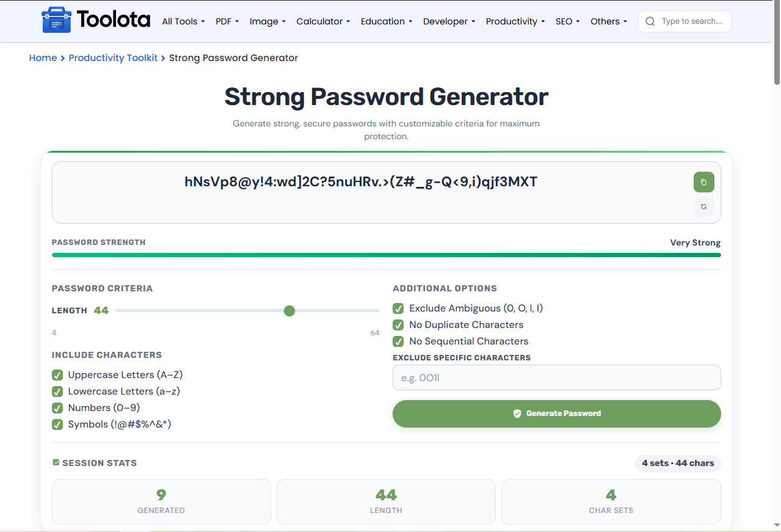
Task: Open the Productivity dropdown
Action: [x=515, y=21]
